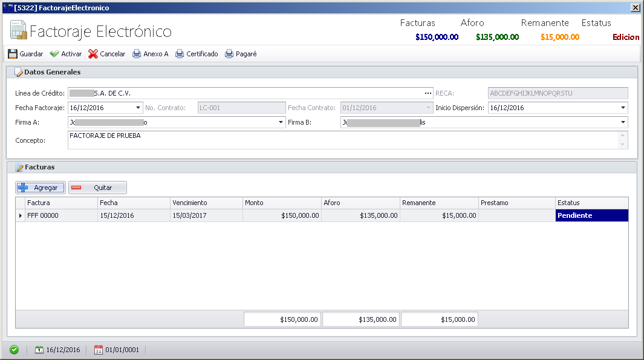Click the Pendiente status cell
Image resolution: width=644 pixels, height=360 pixels.
(x=592, y=215)
